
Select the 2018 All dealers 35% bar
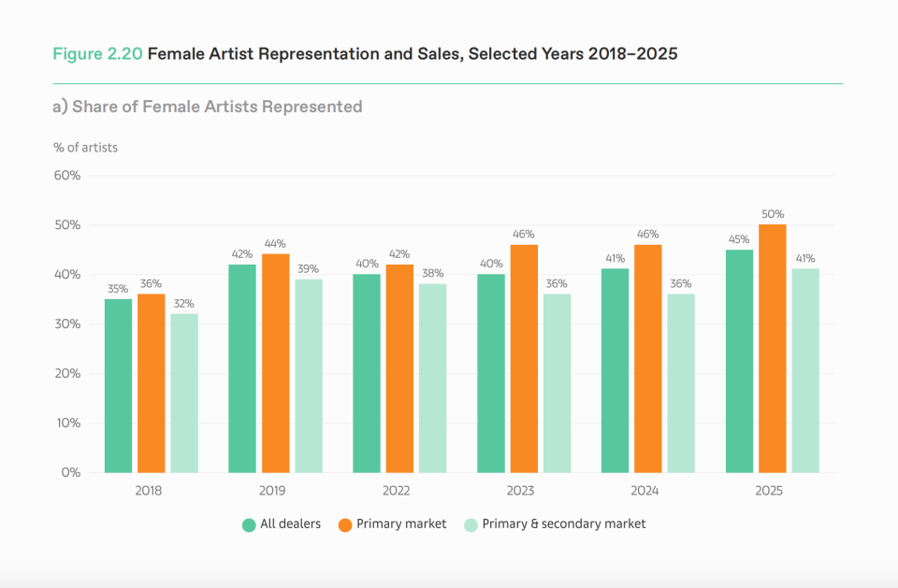pyautogui.click(x=118, y=386)
